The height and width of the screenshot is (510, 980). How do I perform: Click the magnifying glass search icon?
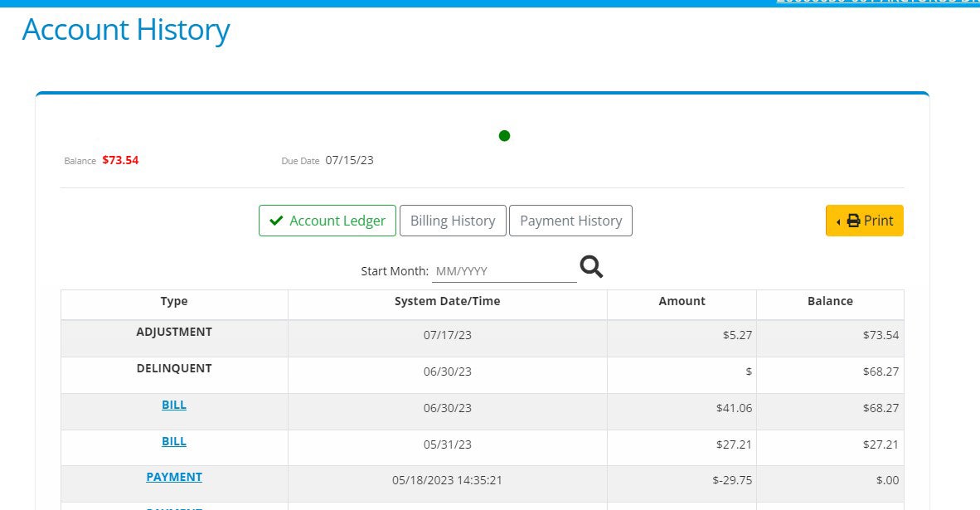(x=591, y=266)
